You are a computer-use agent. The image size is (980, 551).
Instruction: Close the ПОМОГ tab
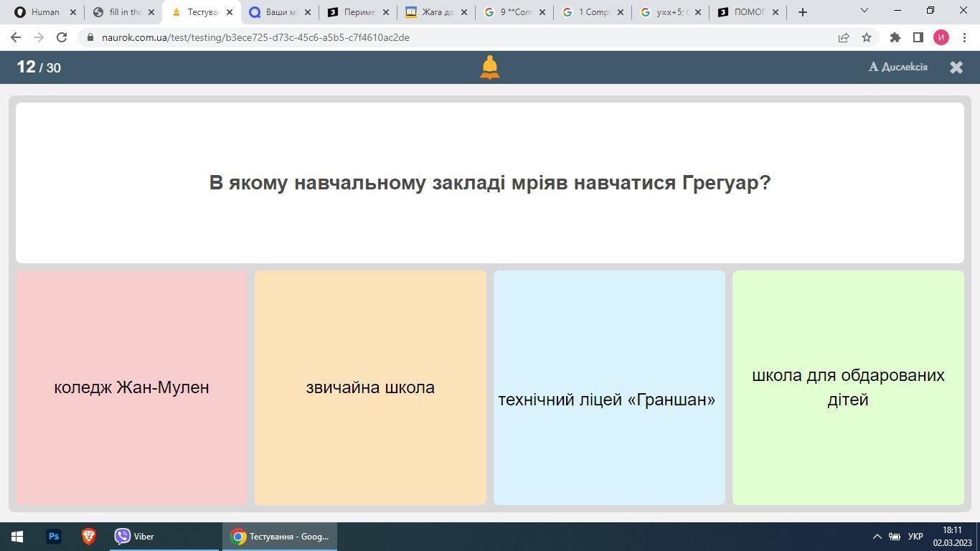pos(775,12)
